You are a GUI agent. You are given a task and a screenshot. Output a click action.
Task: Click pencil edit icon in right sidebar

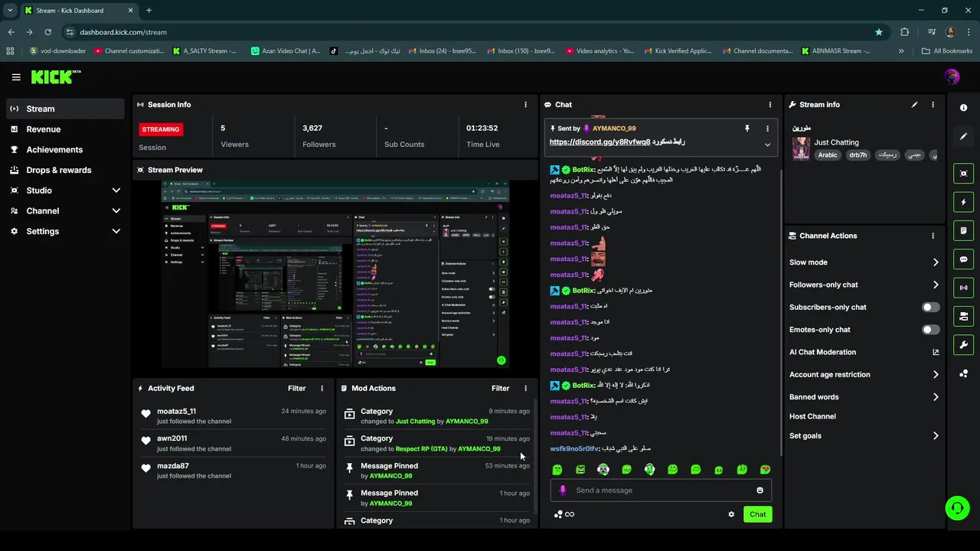[963, 136]
